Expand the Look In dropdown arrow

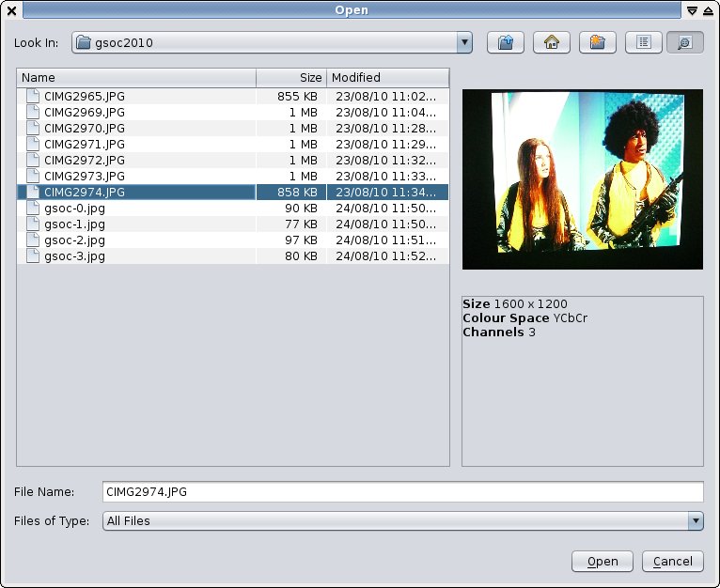[x=464, y=42]
